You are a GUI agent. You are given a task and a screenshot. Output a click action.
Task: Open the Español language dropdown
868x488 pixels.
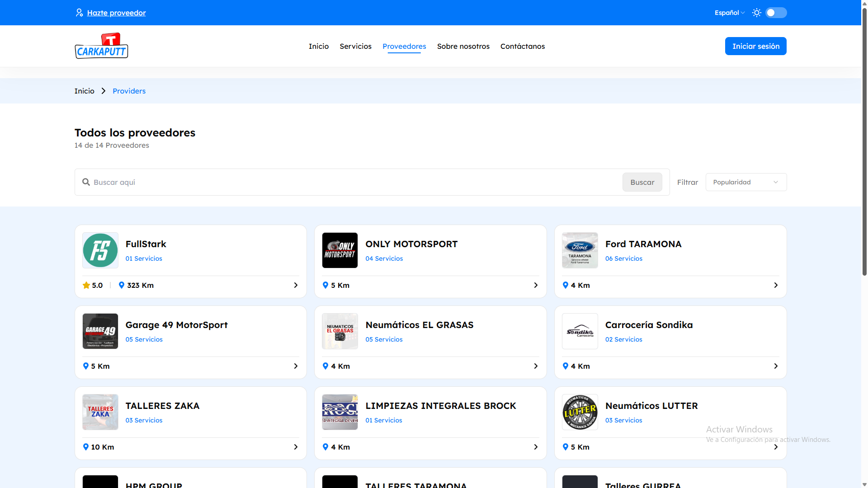(729, 13)
